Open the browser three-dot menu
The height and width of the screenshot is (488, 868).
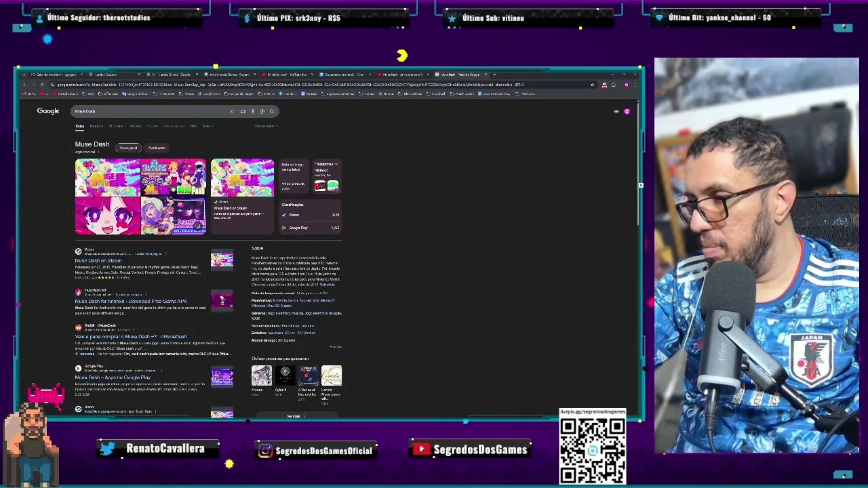635,85
